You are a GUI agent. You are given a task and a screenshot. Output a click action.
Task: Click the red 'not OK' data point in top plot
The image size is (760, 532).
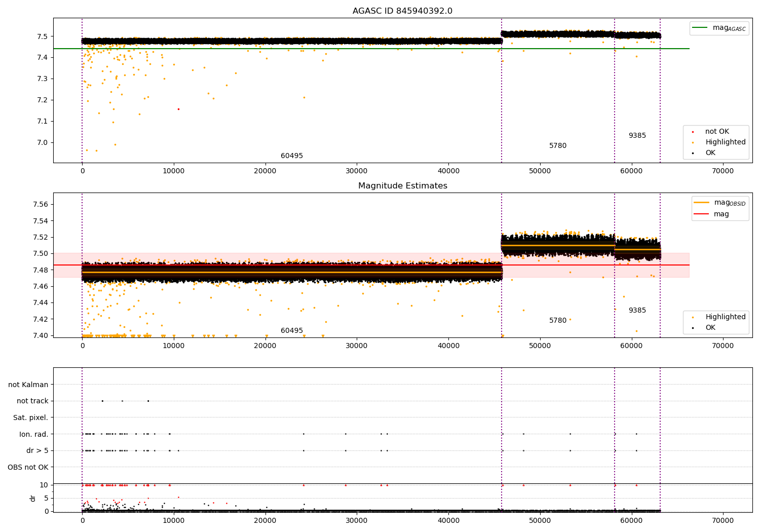coord(178,109)
